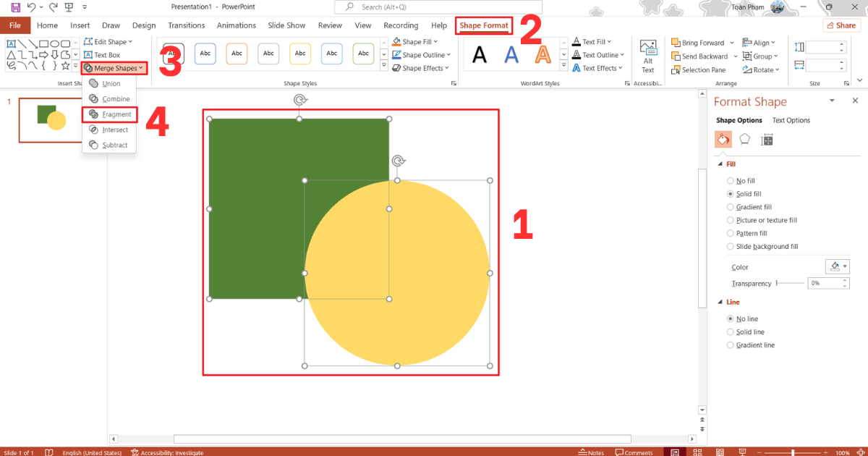
Task: Open the Size & Properties tab icon
Action: point(767,140)
